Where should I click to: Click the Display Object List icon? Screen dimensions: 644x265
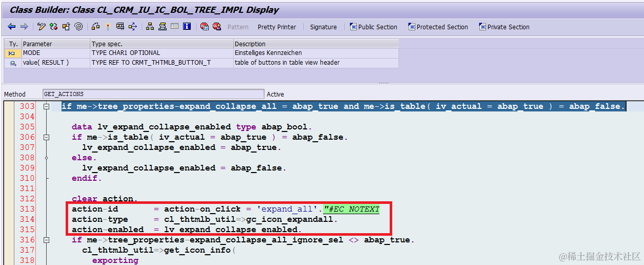click(x=120, y=27)
